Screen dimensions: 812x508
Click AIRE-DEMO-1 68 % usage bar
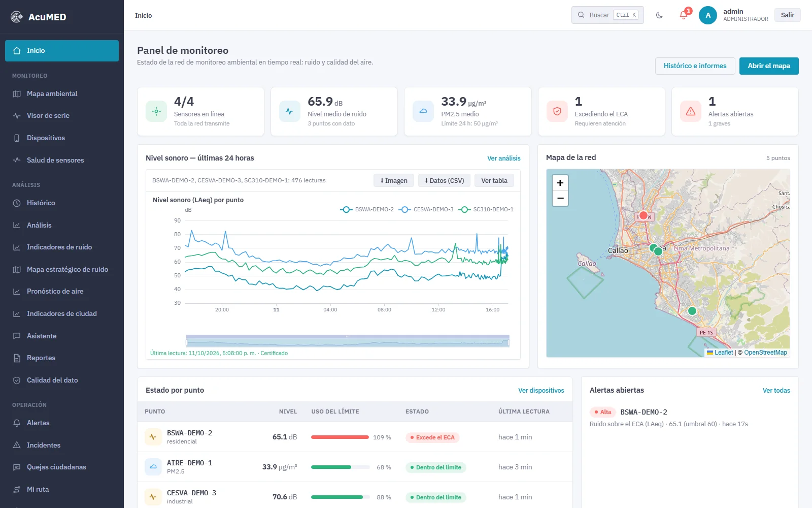(x=340, y=467)
